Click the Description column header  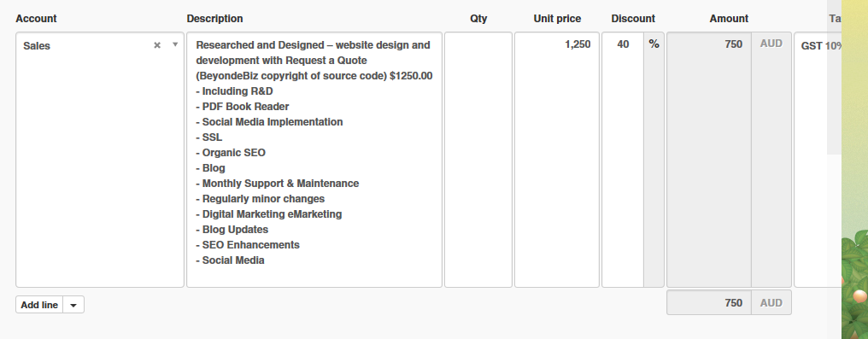(214, 18)
